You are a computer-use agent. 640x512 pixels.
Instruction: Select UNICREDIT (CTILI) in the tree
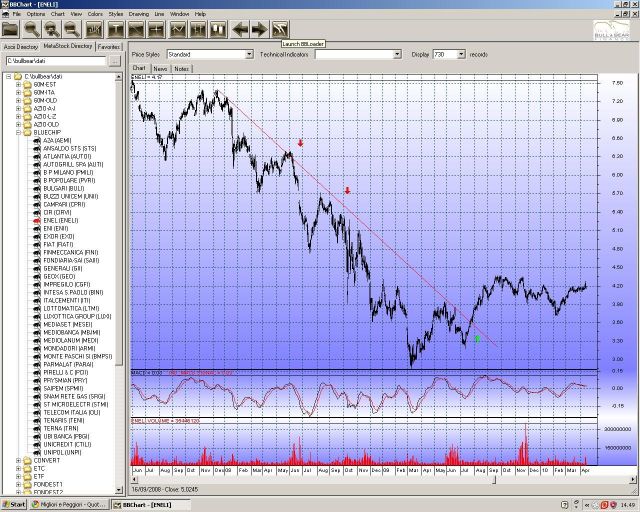pyautogui.click(x=67, y=445)
